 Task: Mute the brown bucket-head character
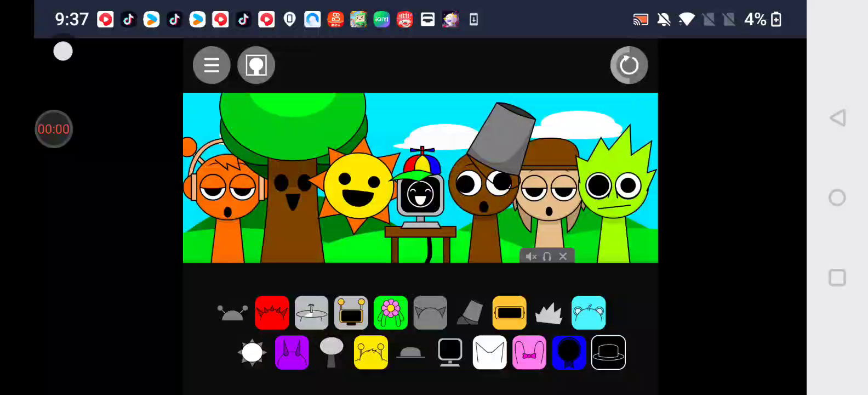click(x=530, y=256)
